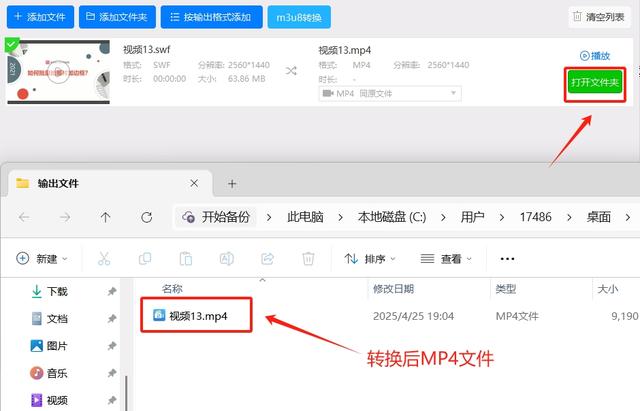Sort by the 修改日期 column header

pyautogui.click(x=393, y=289)
